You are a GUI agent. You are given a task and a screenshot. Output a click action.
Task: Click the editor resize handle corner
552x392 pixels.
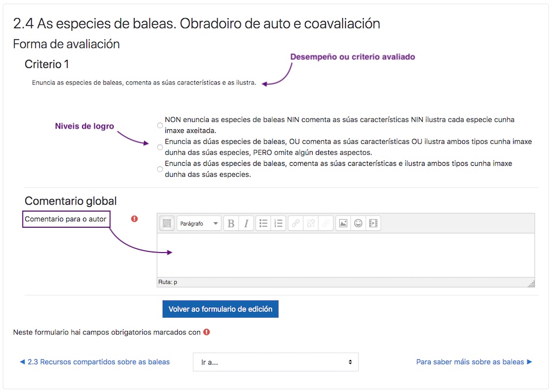[532, 284]
